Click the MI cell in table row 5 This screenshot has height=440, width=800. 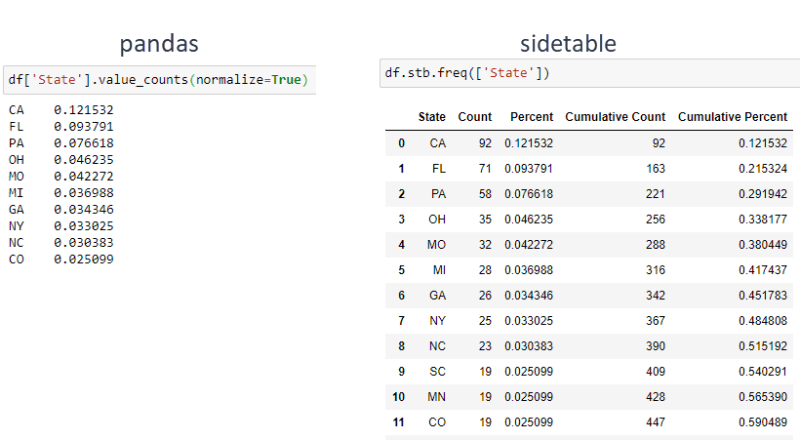439,270
